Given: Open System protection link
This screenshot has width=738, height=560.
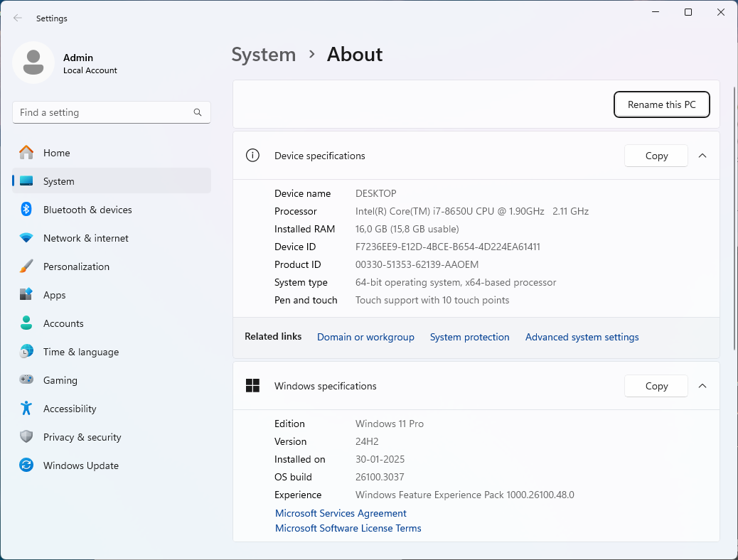Looking at the screenshot, I should pos(469,337).
